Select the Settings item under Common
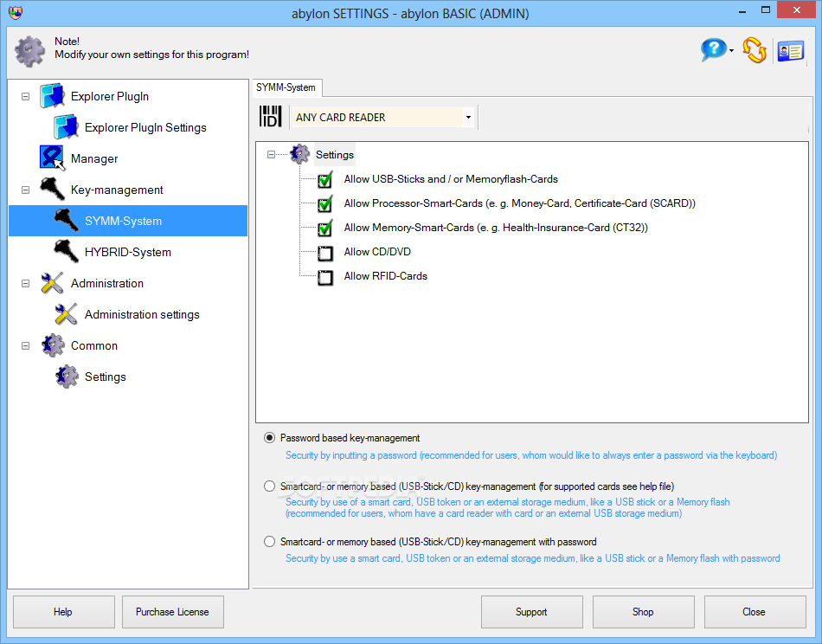822x644 pixels. [x=106, y=377]
